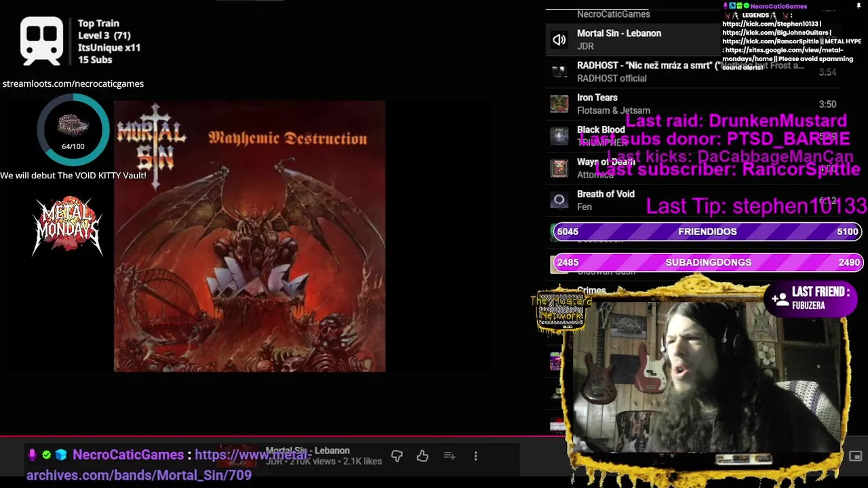This screenshot has height=488, width=868.
Task: Open the Flotsam & Jetsam artist name
Action: [x=613, y=110]
